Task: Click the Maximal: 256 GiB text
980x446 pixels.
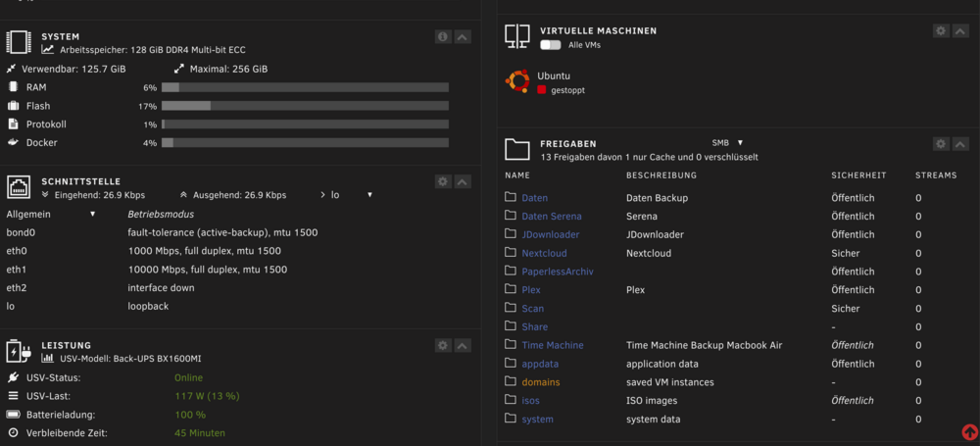Action: click(x=228, y=69)
